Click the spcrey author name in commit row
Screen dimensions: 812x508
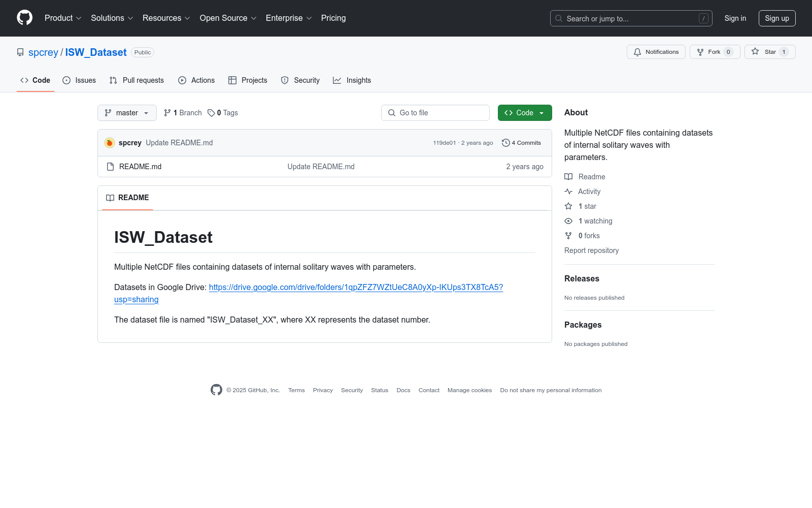point(130,143)
